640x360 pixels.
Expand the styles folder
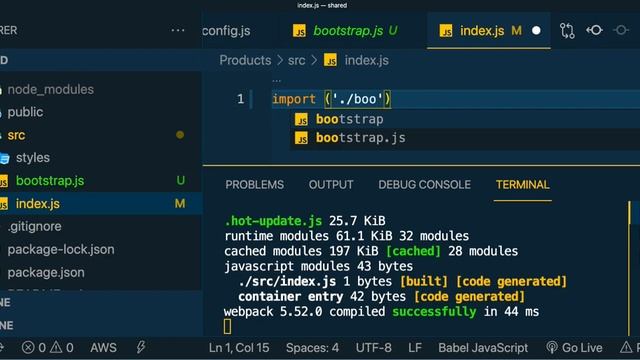coord(33,158)
